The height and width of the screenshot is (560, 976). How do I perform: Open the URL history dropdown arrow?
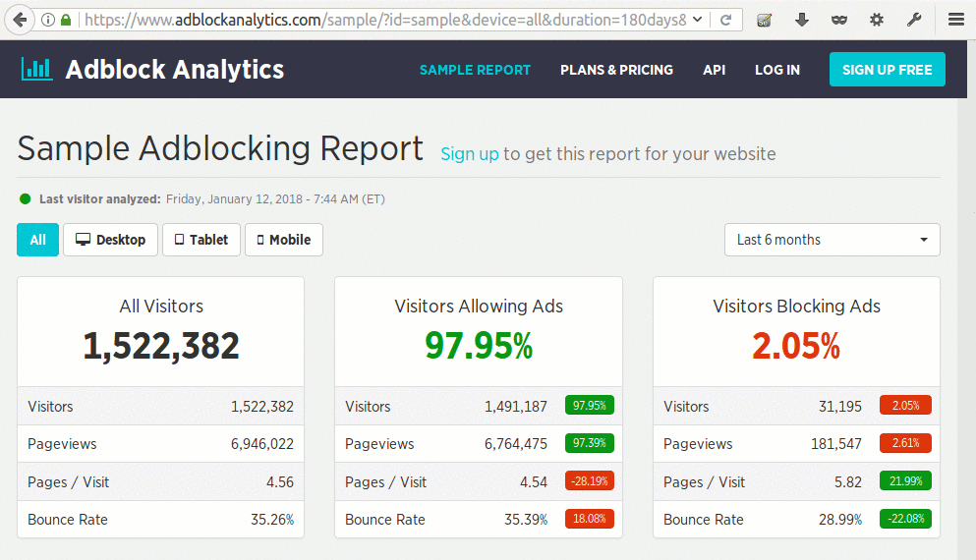coord(698,20)
